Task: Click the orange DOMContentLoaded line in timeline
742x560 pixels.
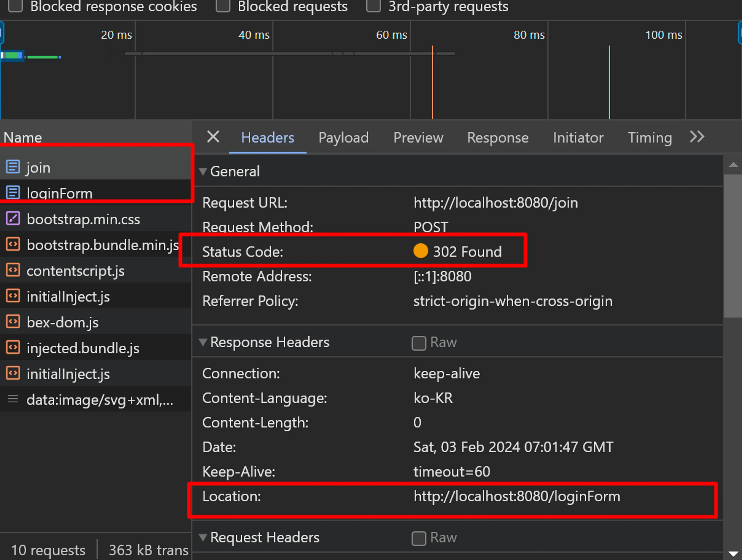Action: click(432, 82)
